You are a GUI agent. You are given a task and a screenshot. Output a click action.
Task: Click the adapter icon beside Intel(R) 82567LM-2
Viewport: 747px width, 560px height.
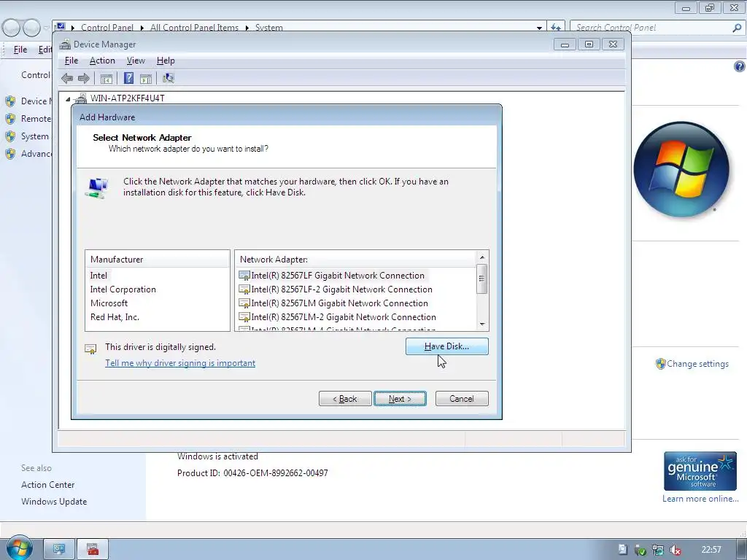(244, 317)
